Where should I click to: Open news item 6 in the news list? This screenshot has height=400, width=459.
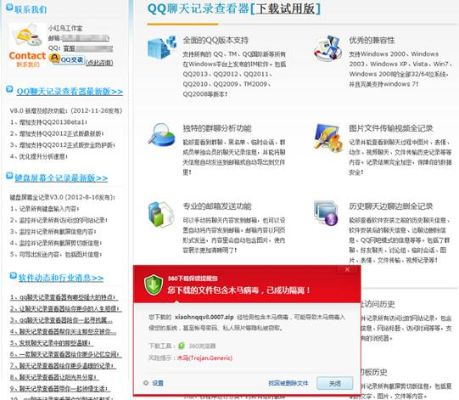[65, 355]
